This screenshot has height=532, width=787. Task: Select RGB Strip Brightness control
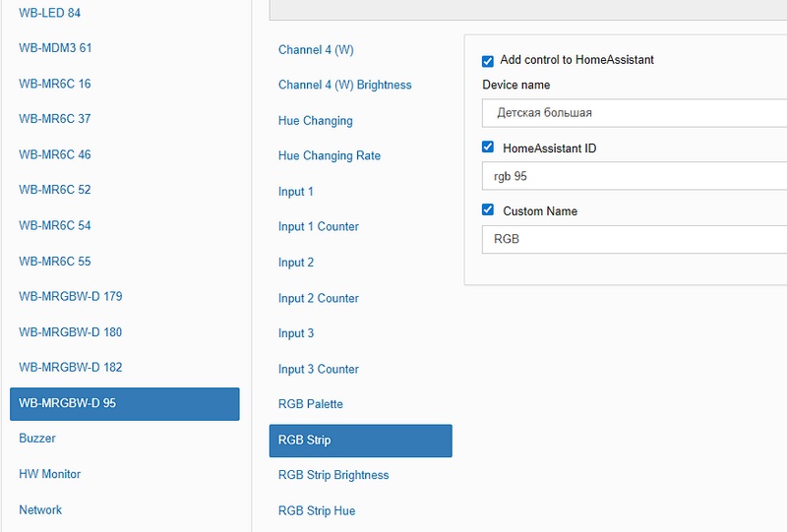333,475
